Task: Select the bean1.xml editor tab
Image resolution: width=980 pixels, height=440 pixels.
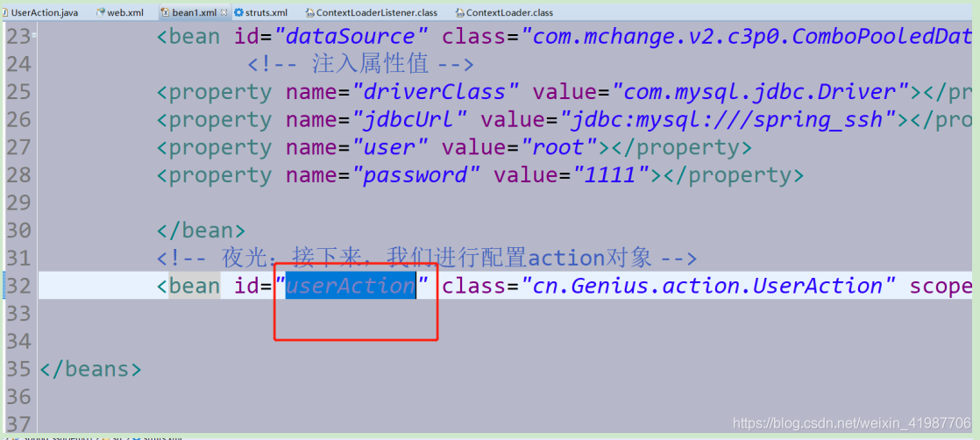Action: 195,12
